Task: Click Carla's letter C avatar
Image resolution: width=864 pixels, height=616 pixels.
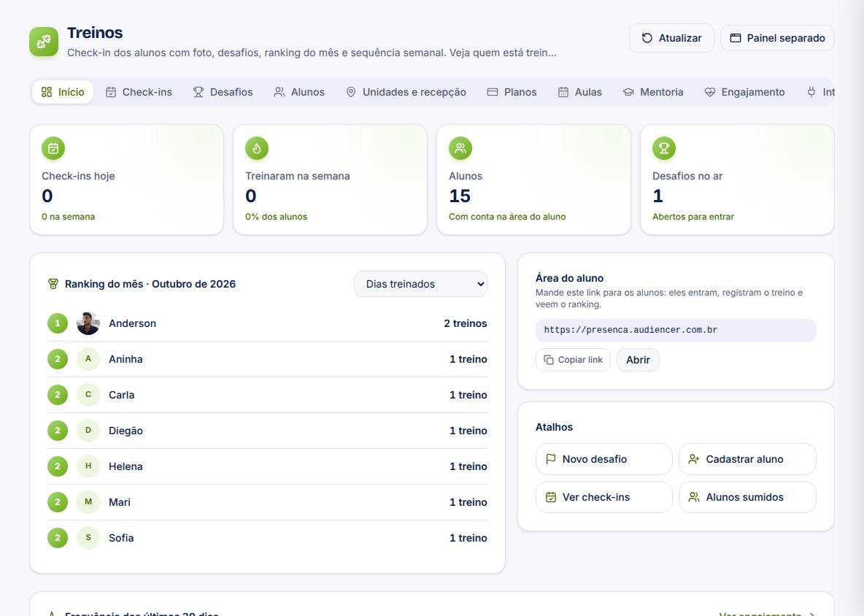Action: click(88, 395)
